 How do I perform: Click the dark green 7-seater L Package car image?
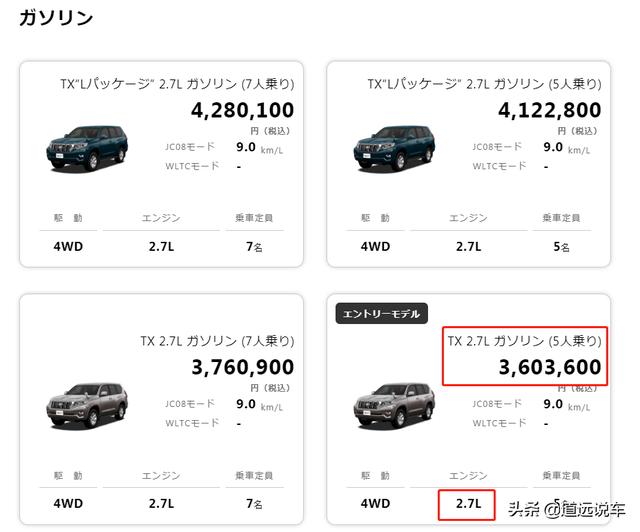click(87, 148)
